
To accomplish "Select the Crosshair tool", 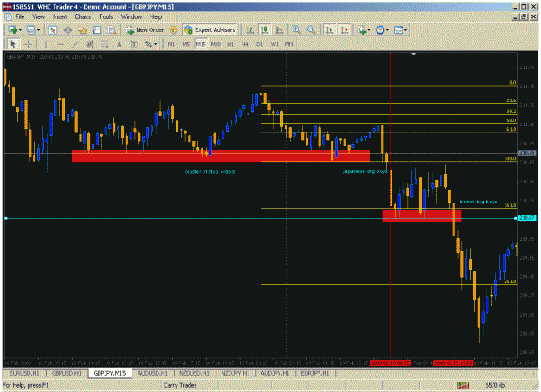I will [28, 44].
